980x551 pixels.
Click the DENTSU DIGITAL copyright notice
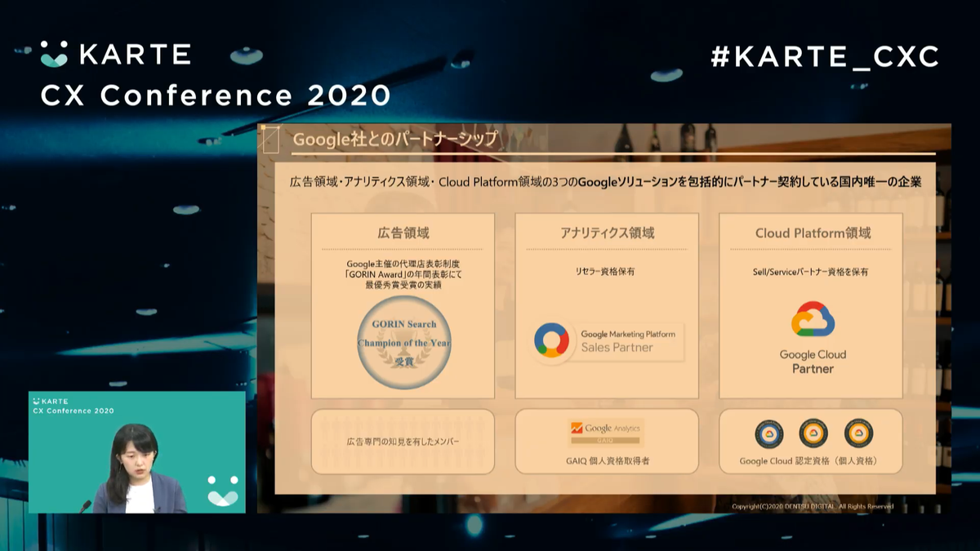click(813, 507)
